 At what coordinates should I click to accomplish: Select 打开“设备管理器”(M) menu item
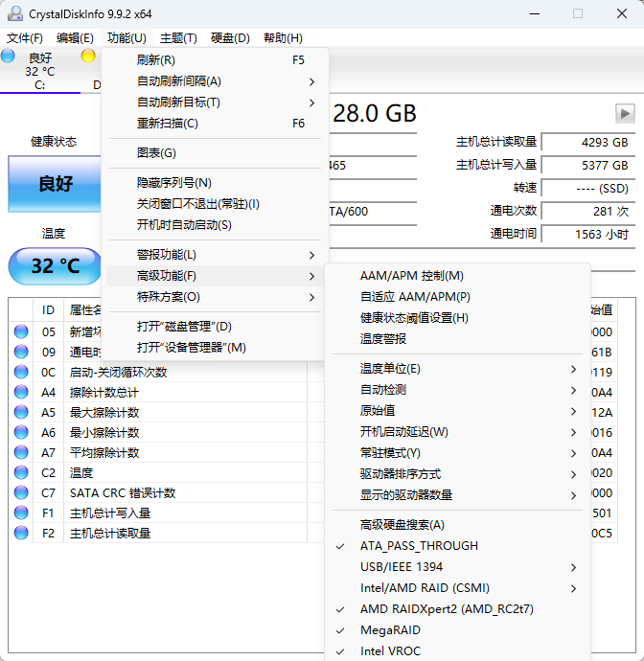[x=215, y=348]
